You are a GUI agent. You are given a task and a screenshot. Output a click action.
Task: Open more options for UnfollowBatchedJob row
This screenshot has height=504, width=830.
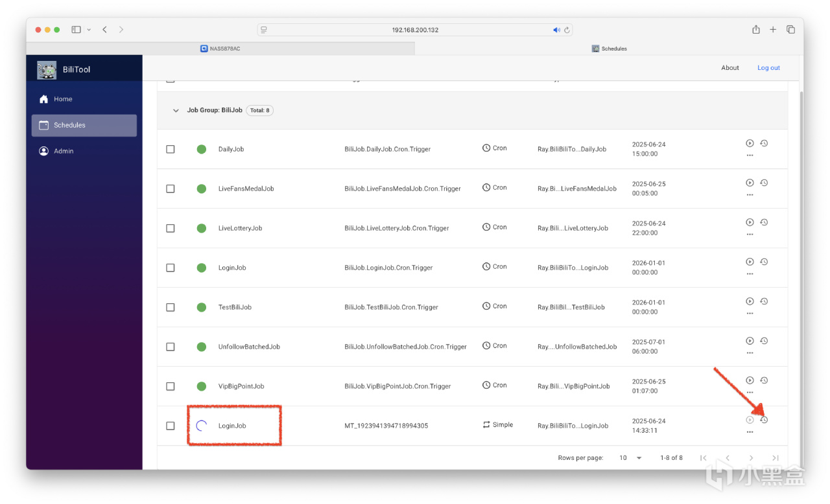click(x=750, y=353)
